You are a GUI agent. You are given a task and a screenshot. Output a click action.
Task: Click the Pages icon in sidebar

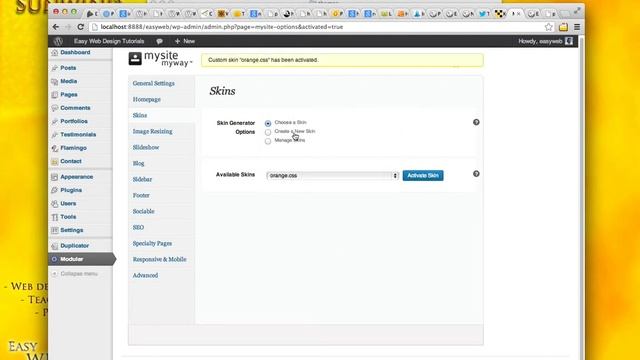pyautogui.click(x=55, y=95)
